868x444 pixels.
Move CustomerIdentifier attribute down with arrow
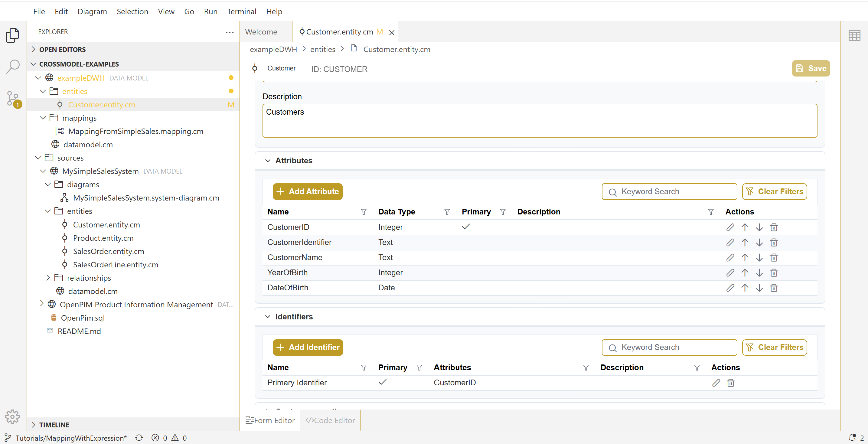[759, 243]
